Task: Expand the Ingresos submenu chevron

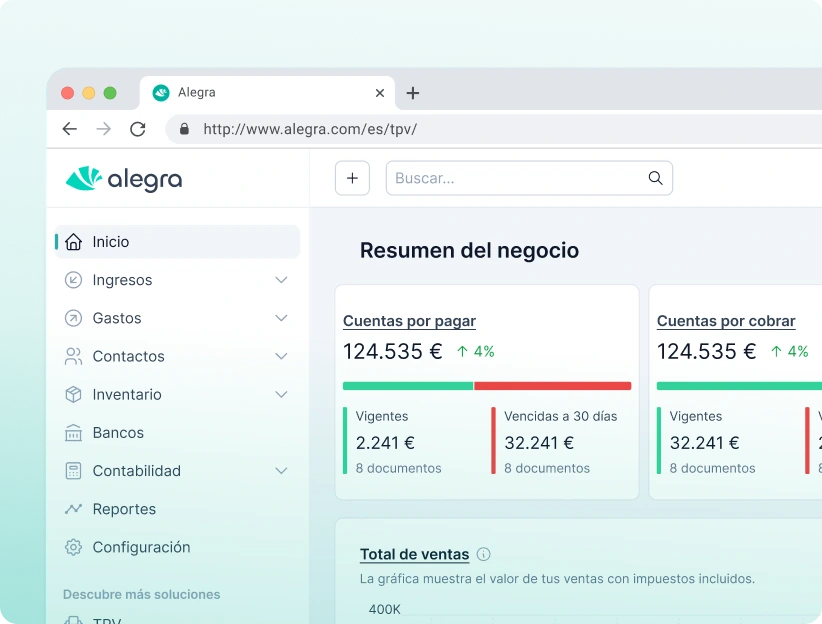Action: pyautogui.click(x=281, y=280)
